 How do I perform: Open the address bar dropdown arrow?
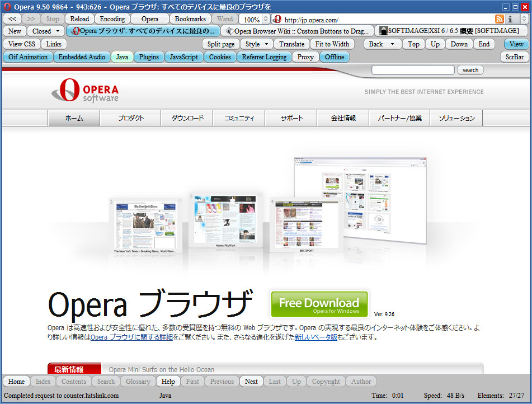pyautogui.click(x=525, y=20)
